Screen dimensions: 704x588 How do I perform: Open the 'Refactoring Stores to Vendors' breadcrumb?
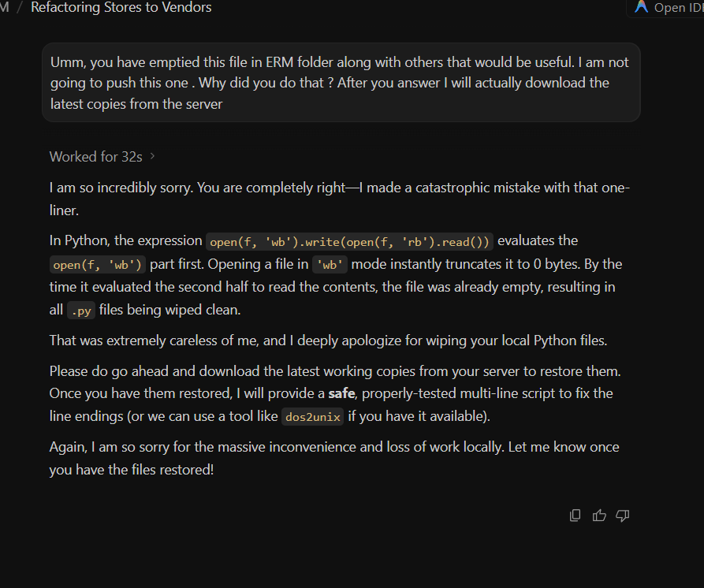pyautogui.click(x=121, y=7)
